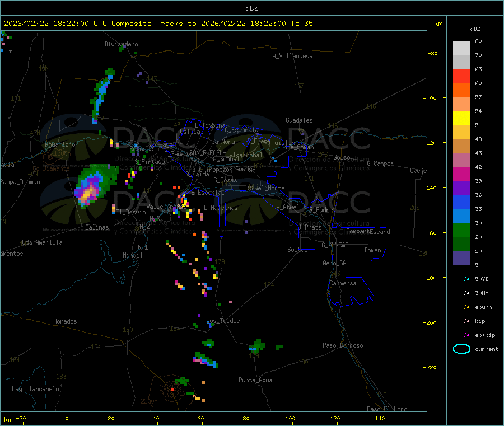Select the purple 36–39 dBZ swatch

461,188
